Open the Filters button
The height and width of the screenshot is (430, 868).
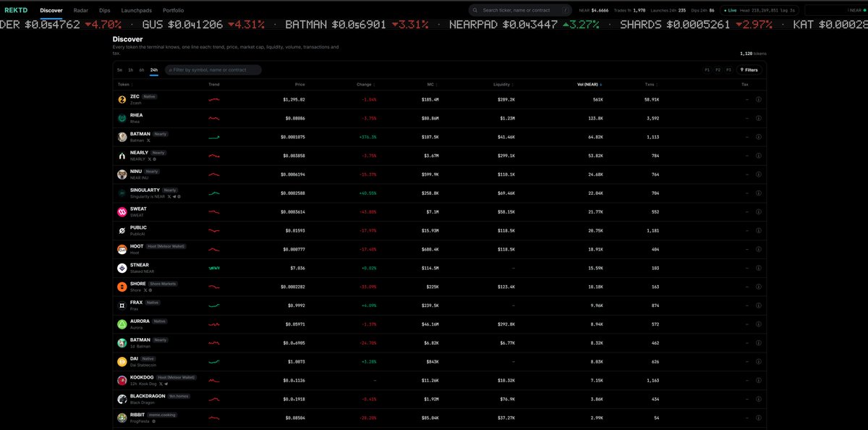[x=749, y=70]
